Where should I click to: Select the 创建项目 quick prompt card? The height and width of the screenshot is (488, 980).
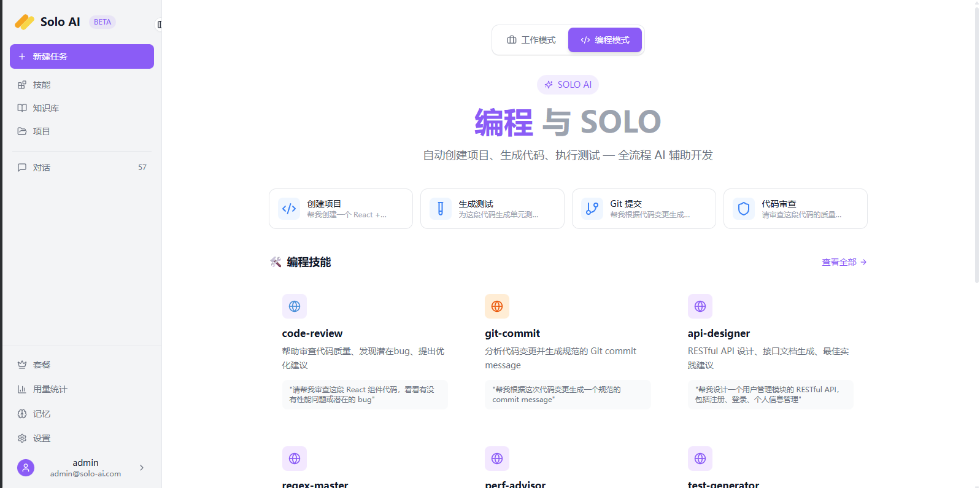tap(341, 209)
